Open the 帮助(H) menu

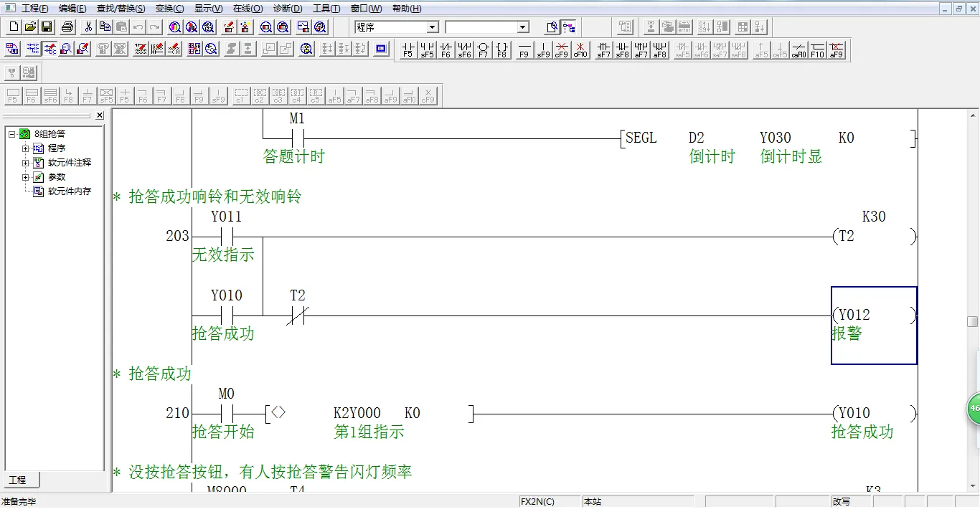(407, 9)
